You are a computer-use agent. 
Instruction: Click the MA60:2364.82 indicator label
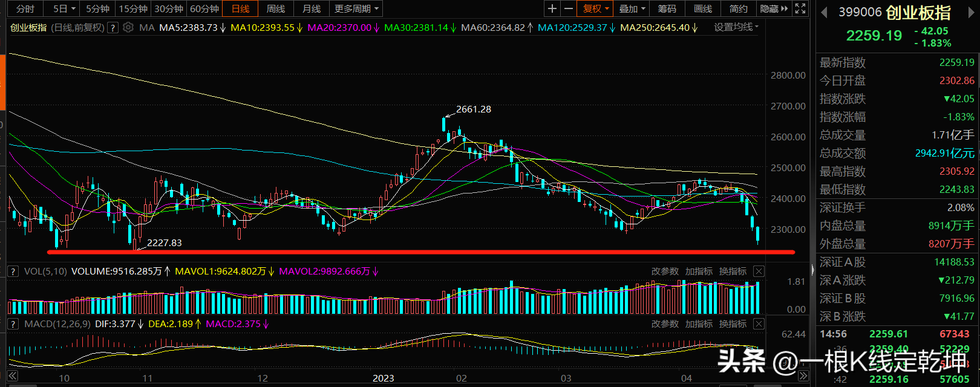(x=497, y=27)
